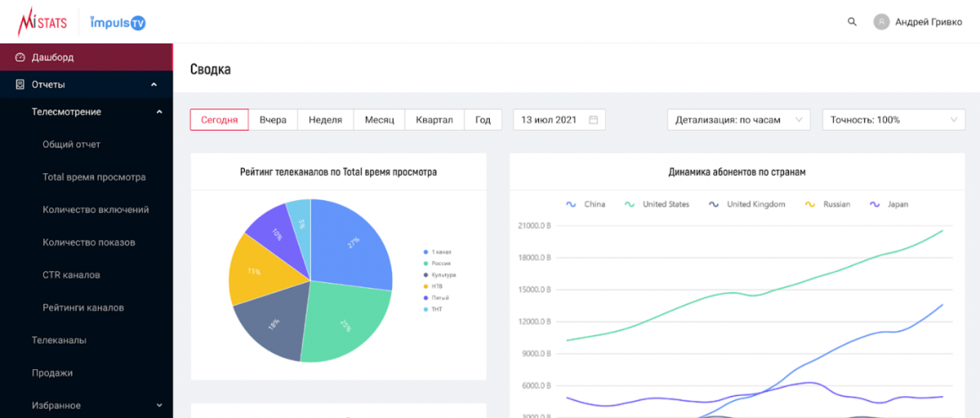
Task: Toggle the Russian legend series
Action: (x=827, y=204)
